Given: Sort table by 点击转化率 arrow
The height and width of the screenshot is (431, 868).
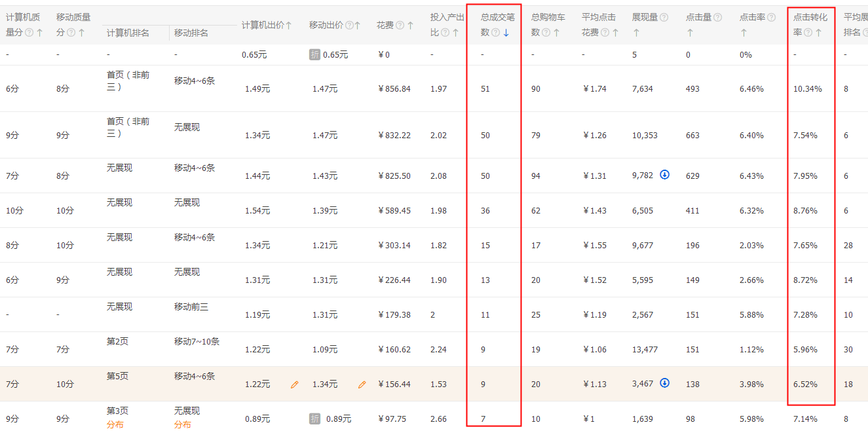Looking at the screenshot, I should [x=818, y=32].
